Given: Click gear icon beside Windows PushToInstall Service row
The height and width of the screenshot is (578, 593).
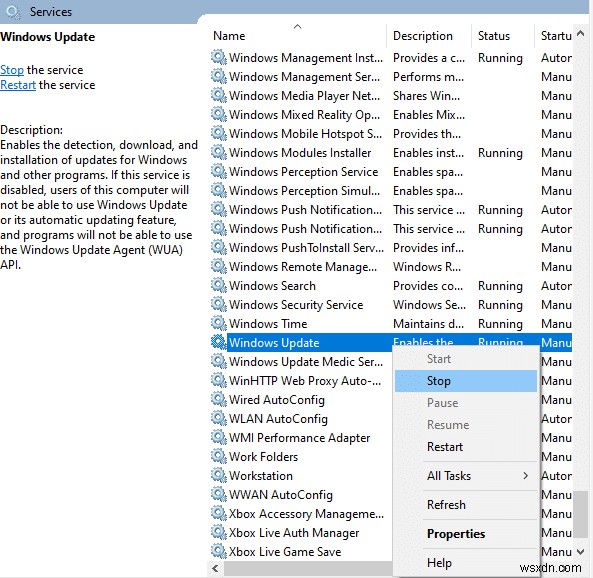Looking at the screenshot, I should pos(219,247).
